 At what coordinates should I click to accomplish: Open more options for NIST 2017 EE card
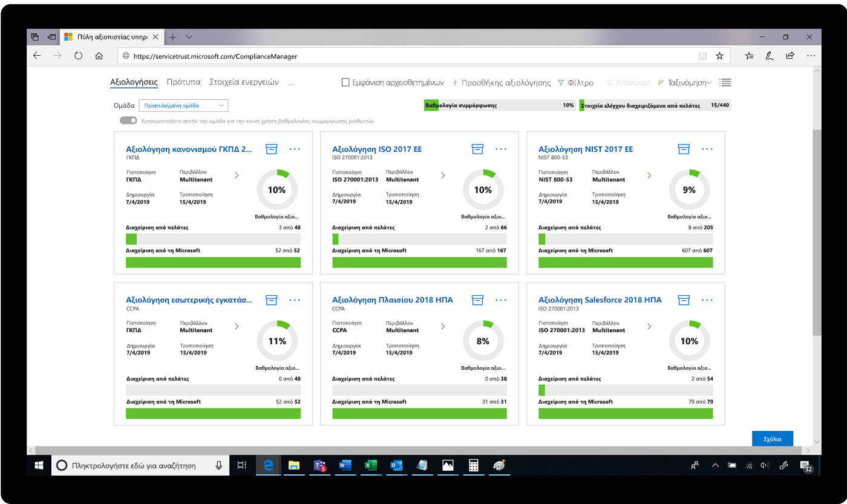pyautogui.click(x=707, y=149)
